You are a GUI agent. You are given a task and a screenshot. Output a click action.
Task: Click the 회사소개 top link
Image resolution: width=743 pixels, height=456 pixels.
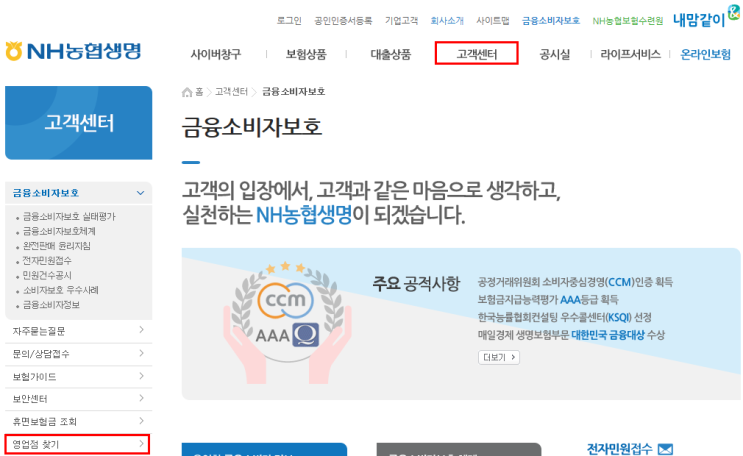pyautogui.click(x=447, y=21)
